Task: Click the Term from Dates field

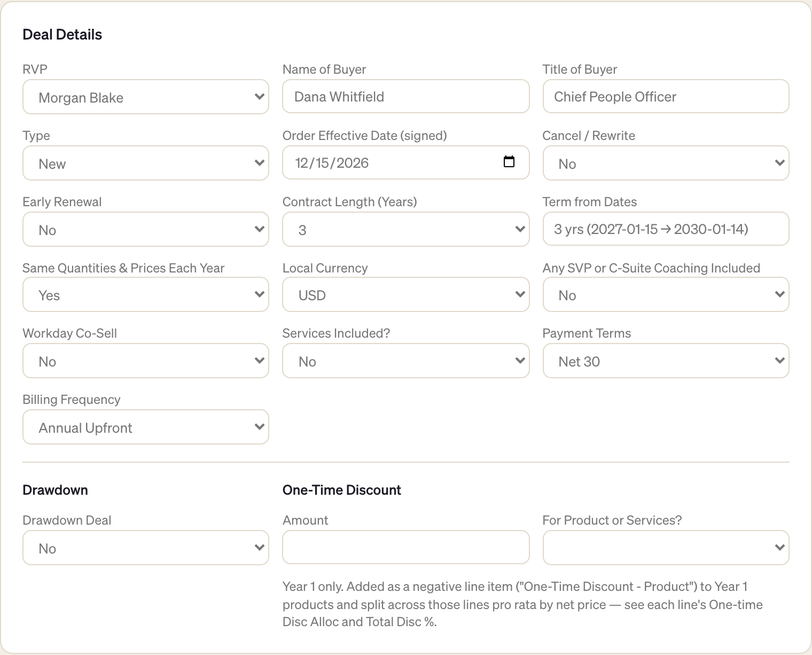Action: pos(666,229)
